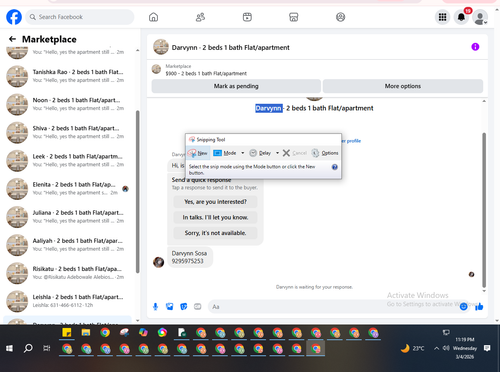The image size is (500, 372).
Task: Click Delay in Snipping Tool
Action: pos(260,153)
